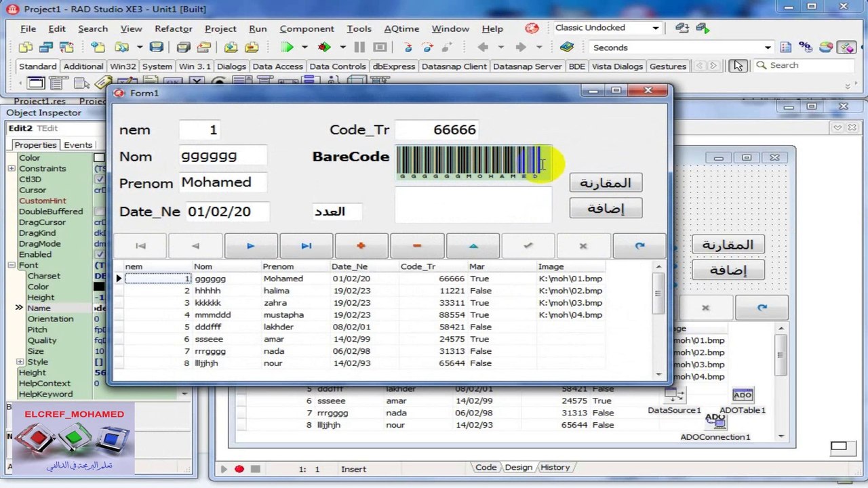Open the Back history dropdown arrow
The image size is (868, 488).
coord(501,47)
